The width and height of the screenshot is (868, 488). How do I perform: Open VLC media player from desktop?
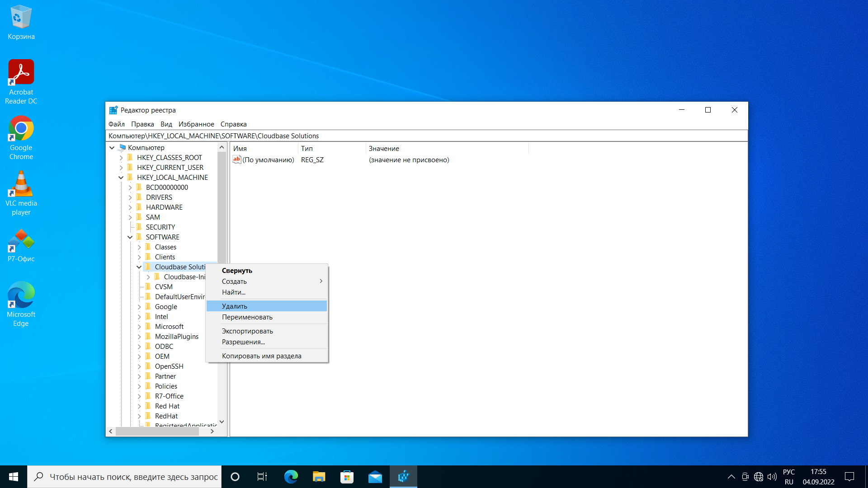[x=21, y=187]
